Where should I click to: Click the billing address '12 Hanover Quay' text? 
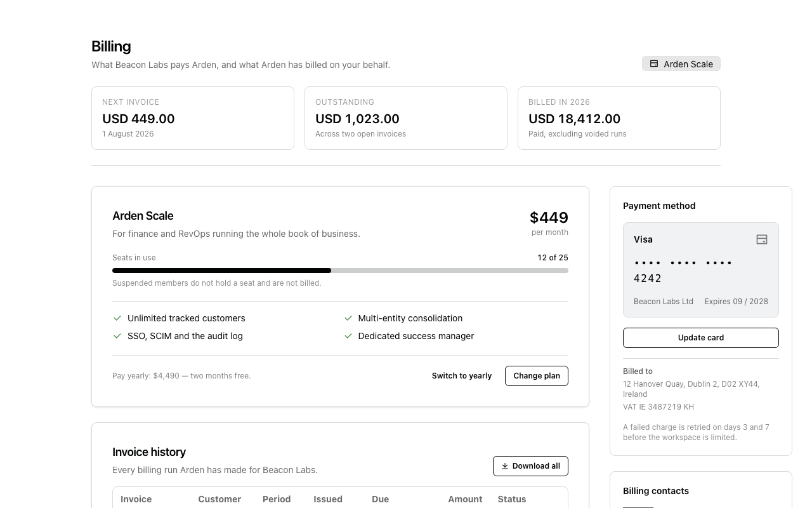tap(691, 389)
